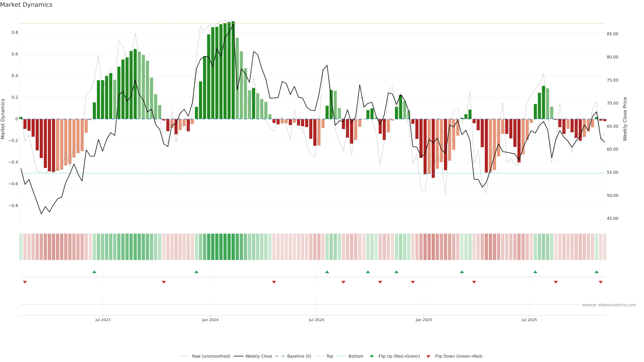The width and height of the screenshot is (644, 362).
Task: Click the green triangle icon in the legend
Action: (x=372, y=356)
